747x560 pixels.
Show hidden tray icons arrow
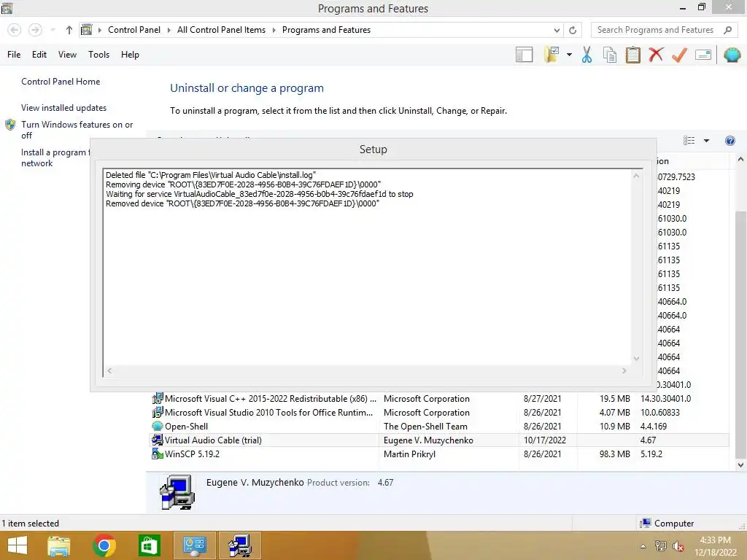(x=643, y=547)
